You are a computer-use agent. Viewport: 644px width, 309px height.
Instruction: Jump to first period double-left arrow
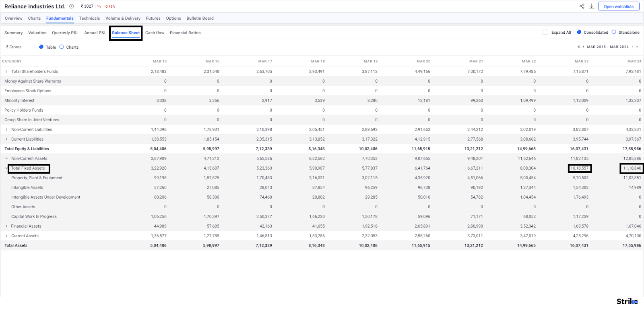(x=578, y=47)
